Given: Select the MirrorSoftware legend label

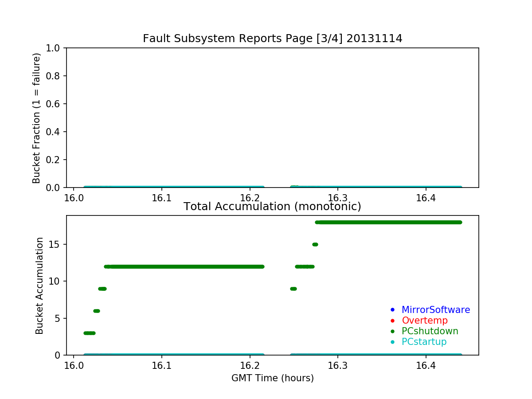Looking at the screenshot, I should [x=435, y=310].
